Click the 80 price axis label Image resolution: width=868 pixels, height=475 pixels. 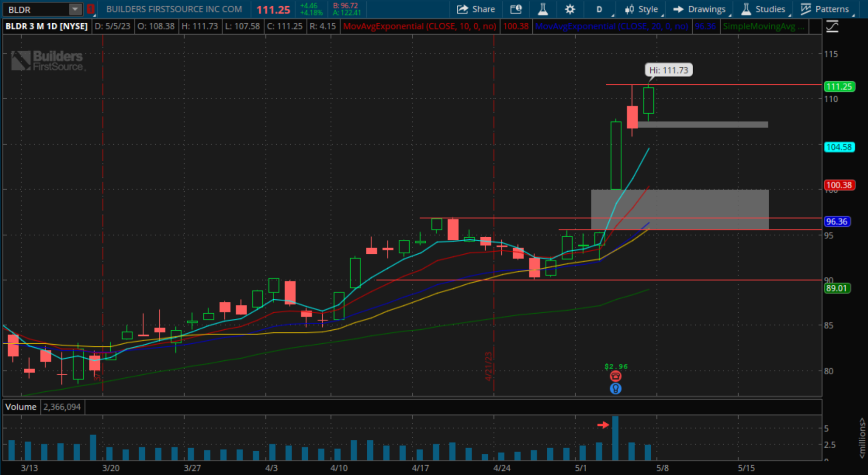[x=829, y=371]
